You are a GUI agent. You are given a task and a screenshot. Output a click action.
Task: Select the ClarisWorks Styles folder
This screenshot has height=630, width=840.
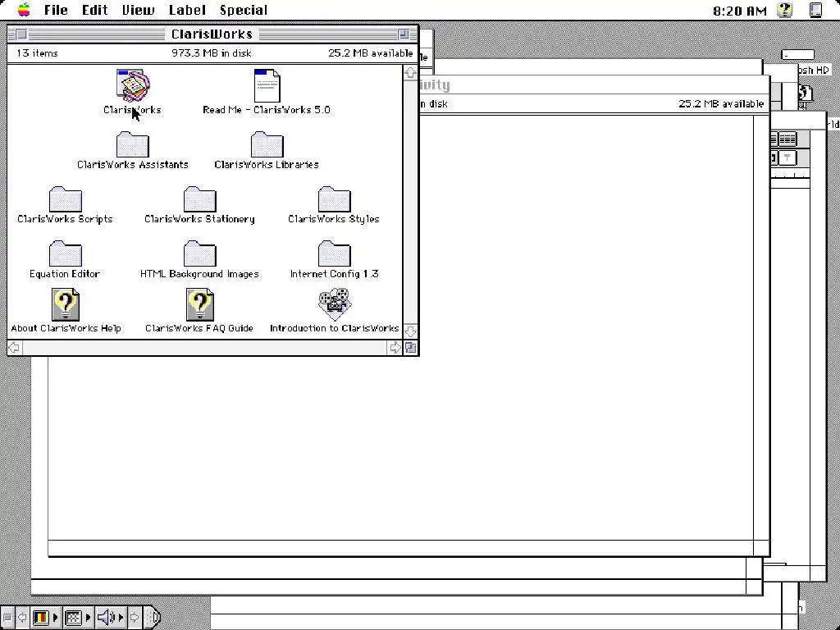coord(335,199)
